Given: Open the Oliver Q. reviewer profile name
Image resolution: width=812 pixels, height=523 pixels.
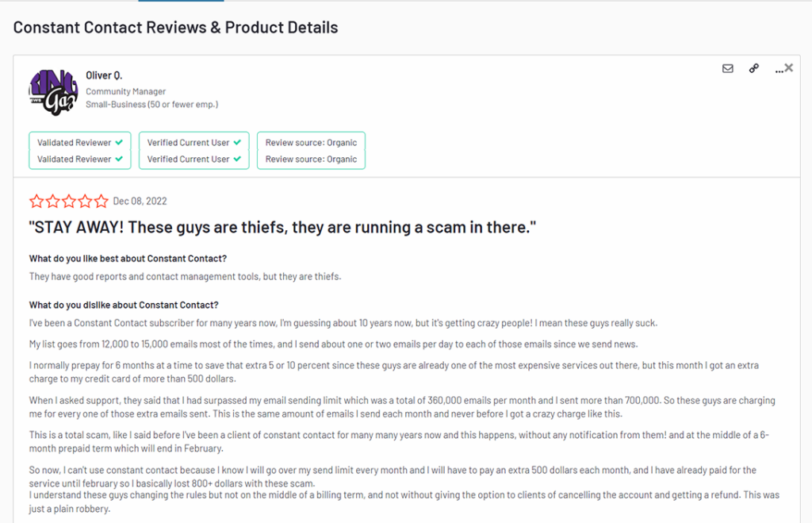Looking at the screenshot, I should tap(104, 75).
